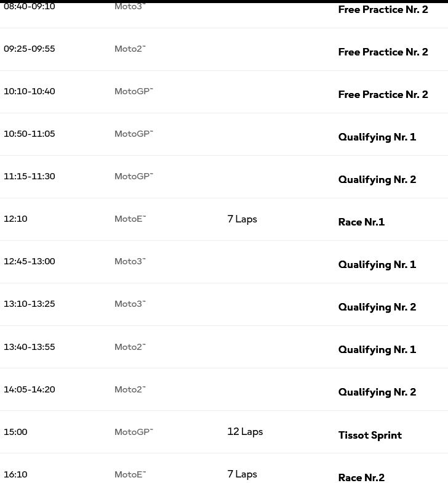The image size is (448, 483).
Task: Click the 12 Laps label
Action: tap(245, 432)
